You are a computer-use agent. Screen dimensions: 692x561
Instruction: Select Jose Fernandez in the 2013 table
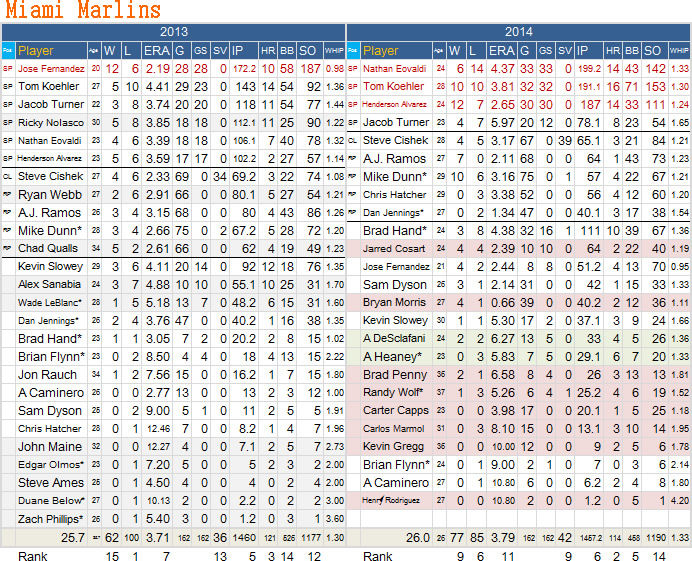coord(51,69)
